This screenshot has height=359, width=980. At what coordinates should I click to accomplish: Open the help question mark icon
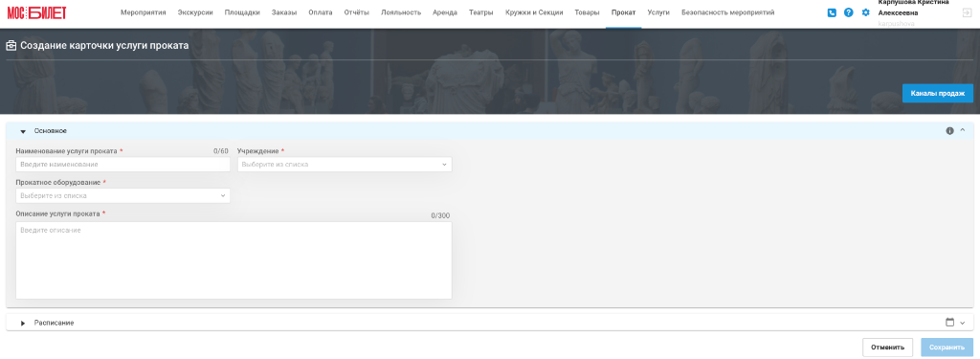[x=848, y=12]
